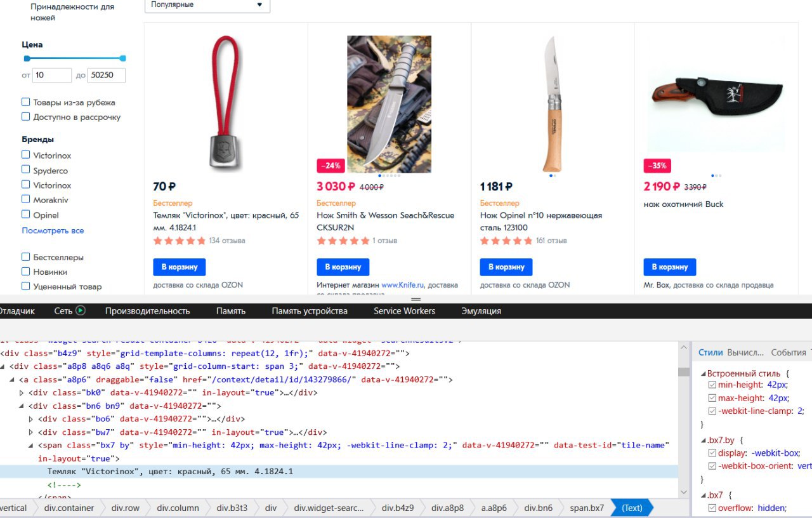812x518 pixels.
Task: Collapse the div class="bn6 bn9" node
Action: (x=22, y=406)
